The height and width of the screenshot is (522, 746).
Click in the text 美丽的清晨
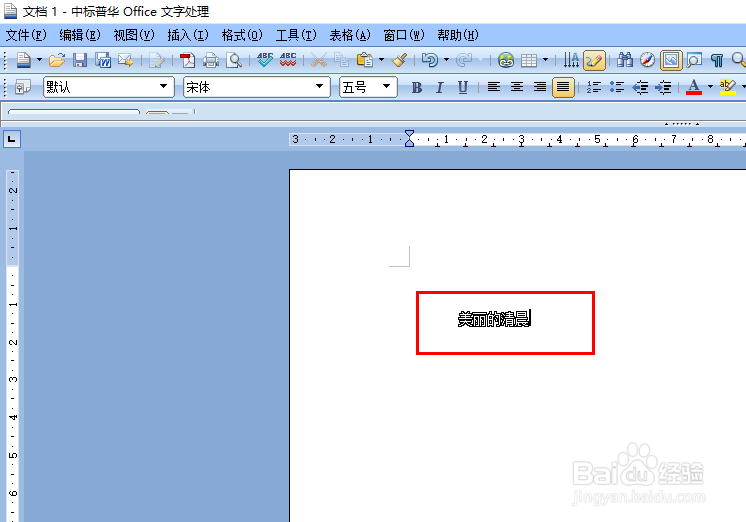[493, 319]
